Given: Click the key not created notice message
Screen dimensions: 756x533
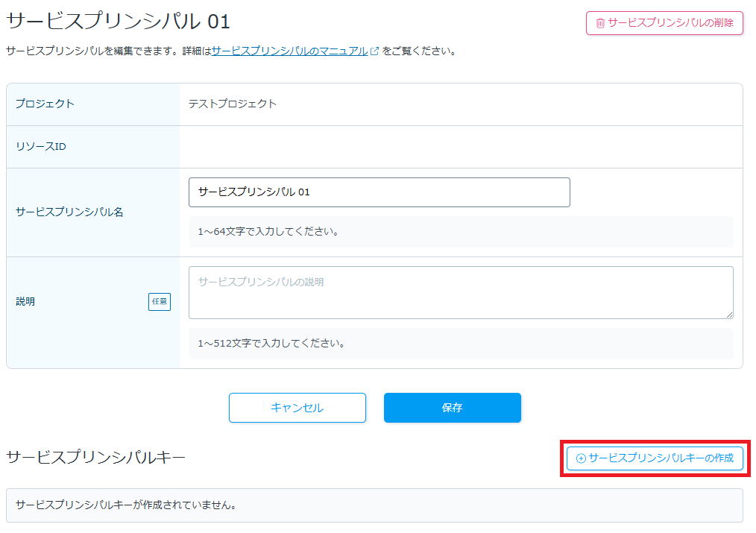Looking at the screenshot, I should [126, 505].
